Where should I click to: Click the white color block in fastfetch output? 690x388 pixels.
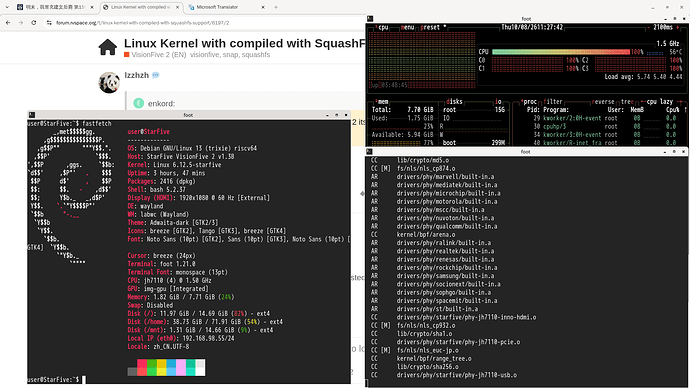(x=200, y=367)
